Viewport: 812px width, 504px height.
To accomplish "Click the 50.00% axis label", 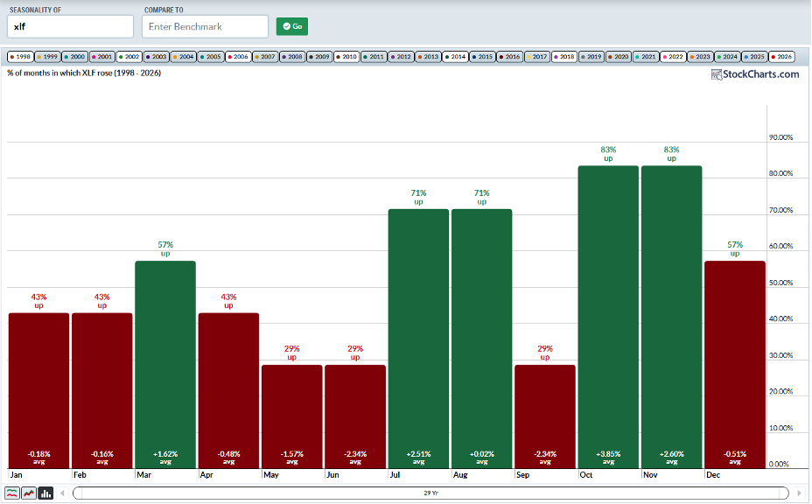I will [x=780, y=283].
